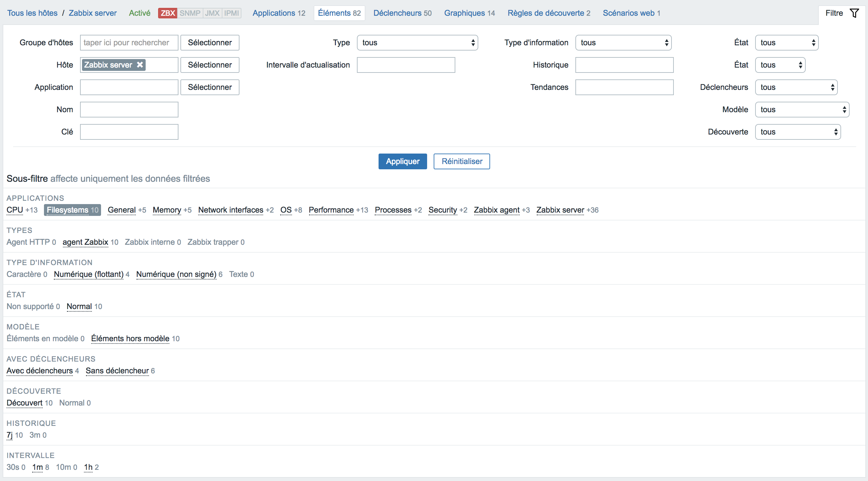Select OS application subfilter
This screenshot has height=481, width=868.
coord(286,210)
